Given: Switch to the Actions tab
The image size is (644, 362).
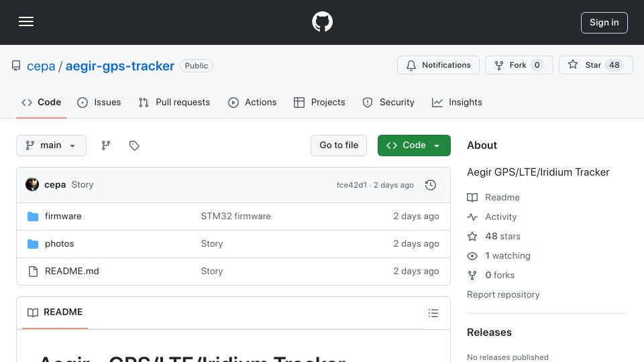Looking at the screenshot, I should [252, 102].
